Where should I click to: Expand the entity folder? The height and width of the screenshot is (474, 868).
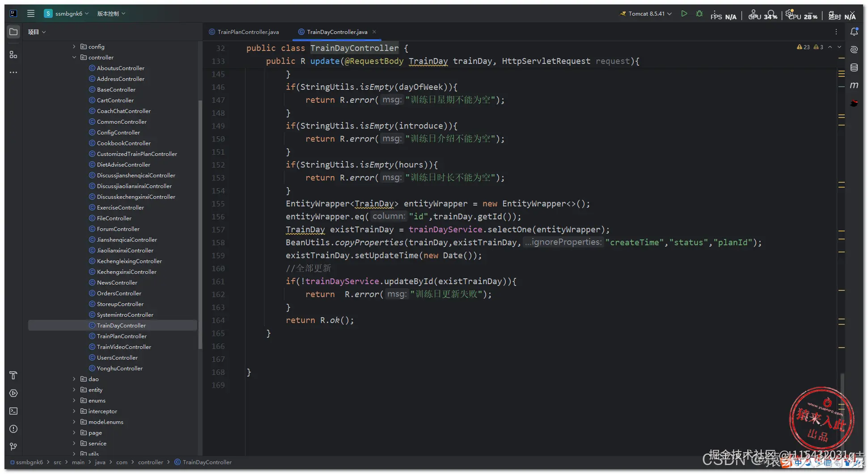coord(74,390)
